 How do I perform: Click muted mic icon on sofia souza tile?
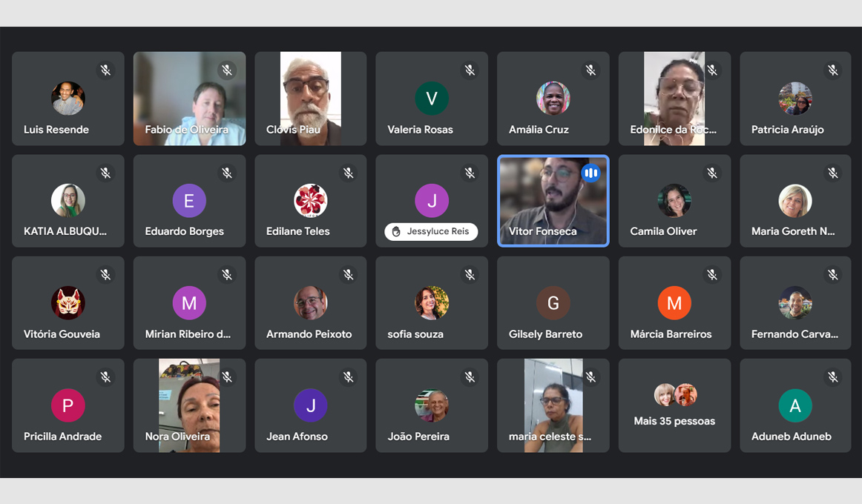[x=470, y=274]
